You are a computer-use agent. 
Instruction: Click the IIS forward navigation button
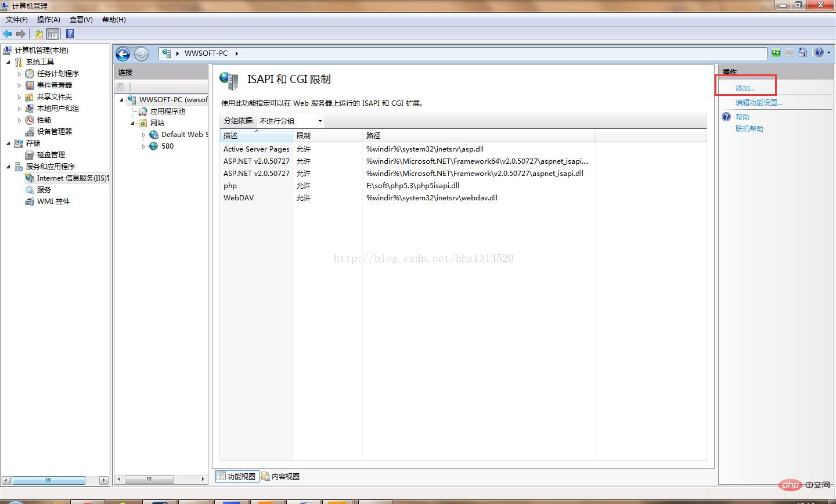141,54
